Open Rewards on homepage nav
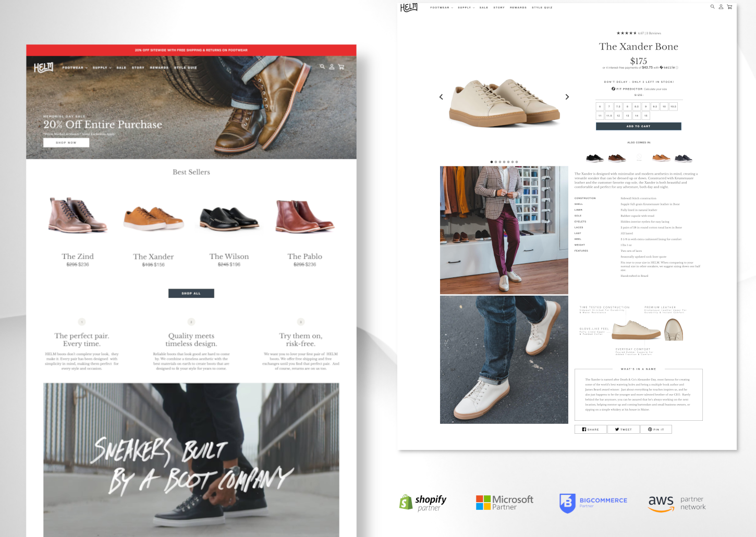 click(x=160, y=68)
